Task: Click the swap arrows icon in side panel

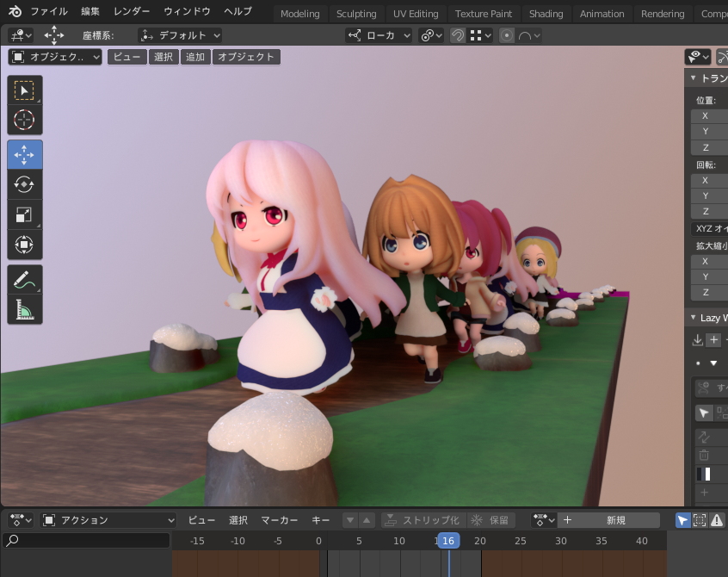Action: (x=704, y=437)
